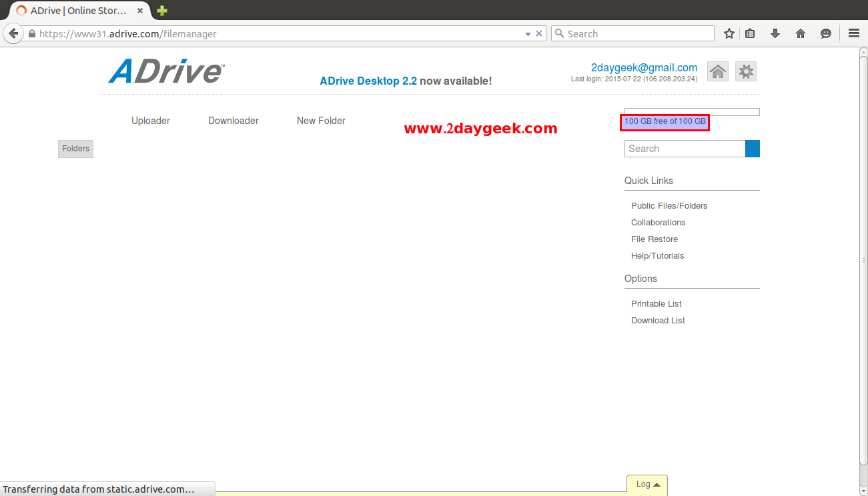Click the Last login info text
Image resolution: width=868 pixels, height=496 pixels.
(634, 79)
